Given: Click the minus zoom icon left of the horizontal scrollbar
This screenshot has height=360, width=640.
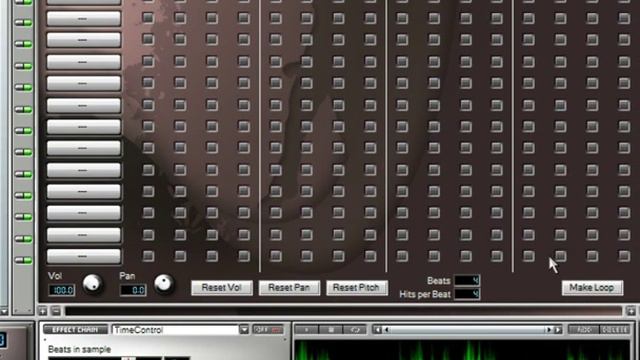Looking at the screenshot, I should [x=56, y=311].
